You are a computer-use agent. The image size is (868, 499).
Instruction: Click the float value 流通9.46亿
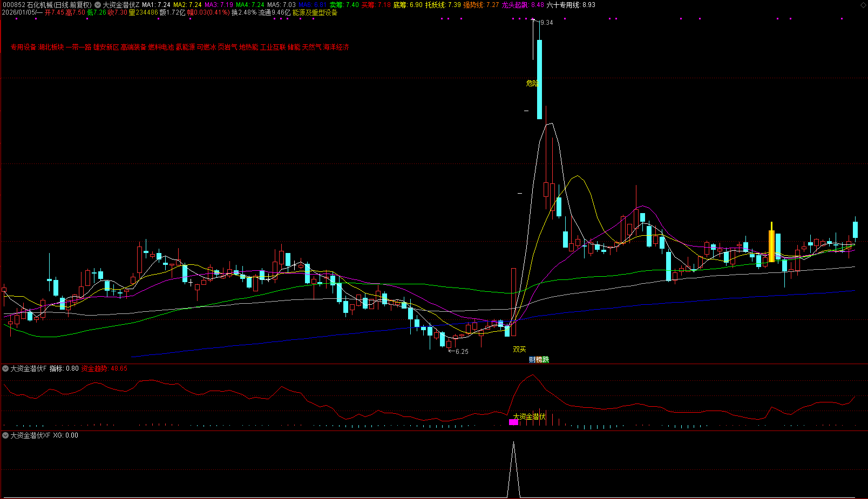click(x=274, y=12)
